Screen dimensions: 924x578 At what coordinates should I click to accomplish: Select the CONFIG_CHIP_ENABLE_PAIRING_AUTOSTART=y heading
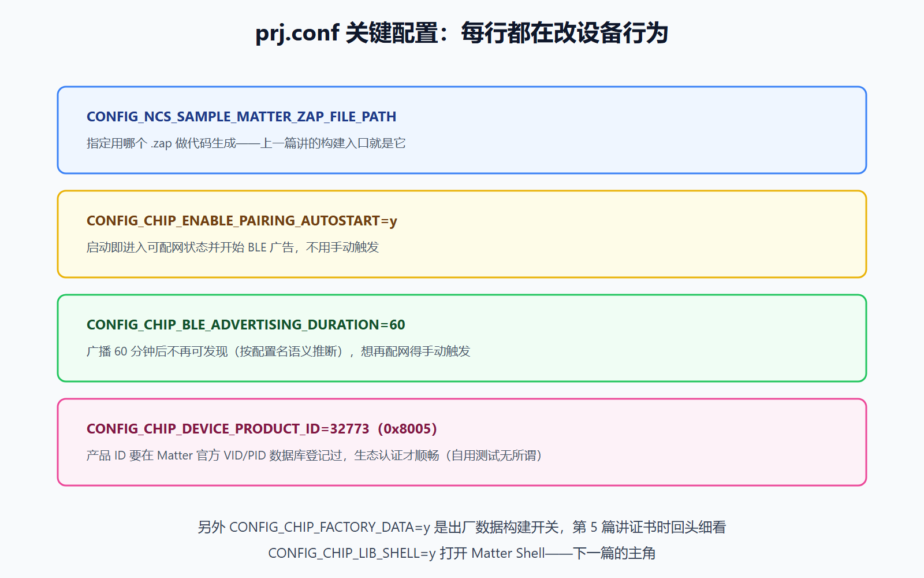click(242, 221)
